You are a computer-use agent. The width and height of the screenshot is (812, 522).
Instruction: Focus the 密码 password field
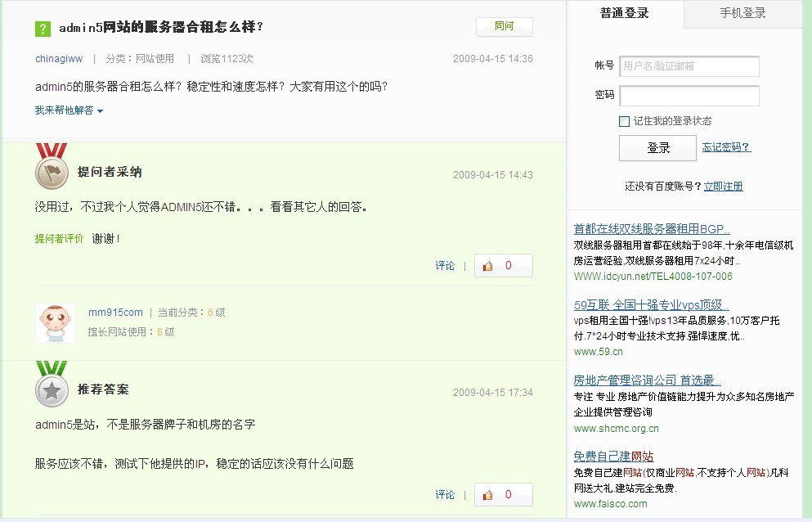click(689, 96)
